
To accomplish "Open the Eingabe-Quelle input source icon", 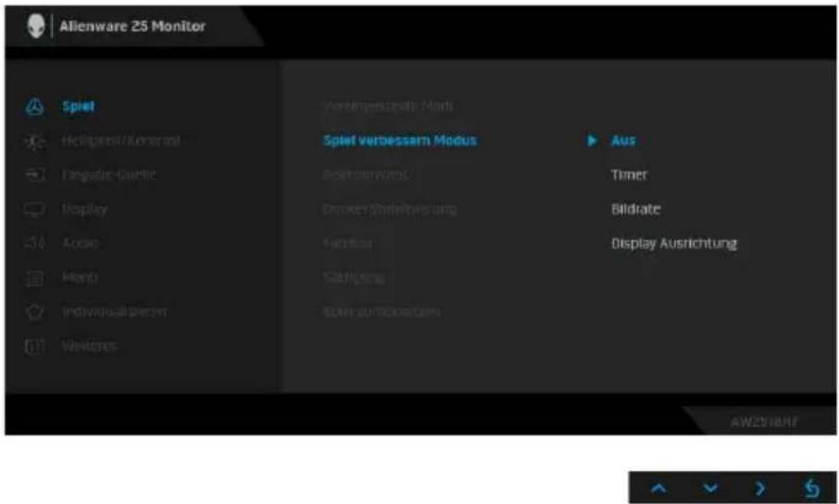I will (x=35, y=175).
